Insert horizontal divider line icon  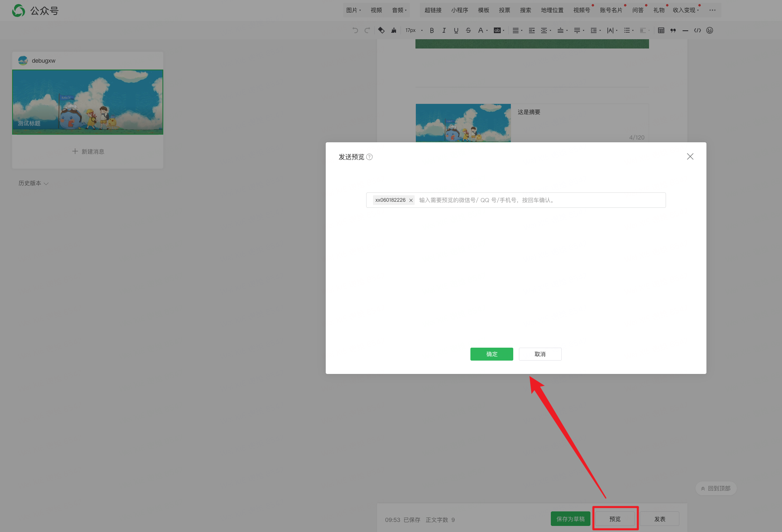point(685,30)
